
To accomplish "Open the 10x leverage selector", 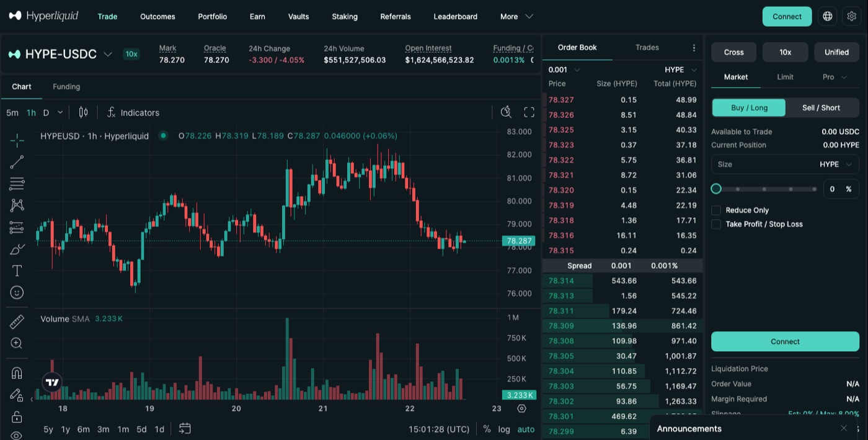I will click(x=785, y=52).
